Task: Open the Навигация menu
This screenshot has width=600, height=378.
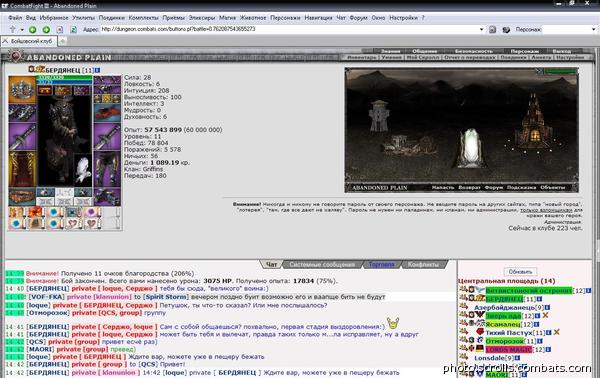Action: point(318,18)
